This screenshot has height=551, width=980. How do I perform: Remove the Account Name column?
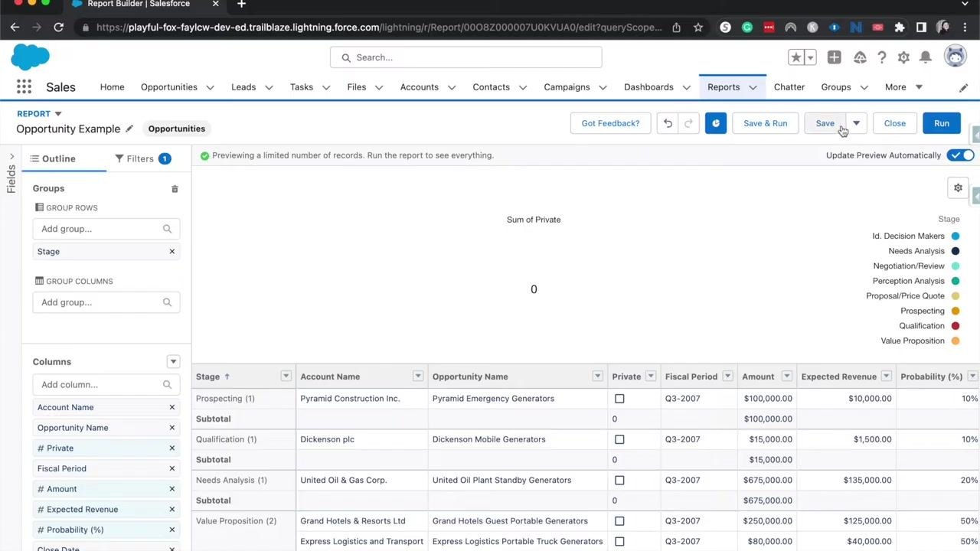coord(171,407)
